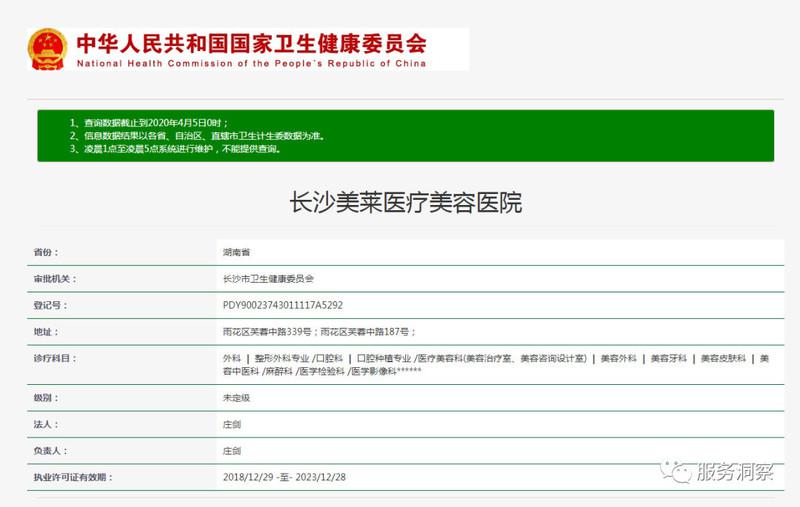Image resolution: width=800 pixels, height=507 pixels.
Task: Click the 湖南省 province value
Action: (236, 252)
